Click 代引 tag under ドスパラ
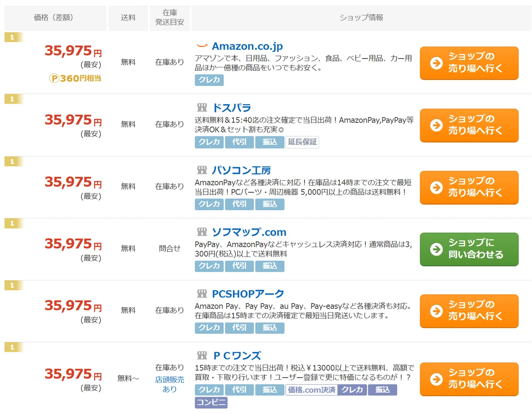532x413 pixels. [239, 142]
